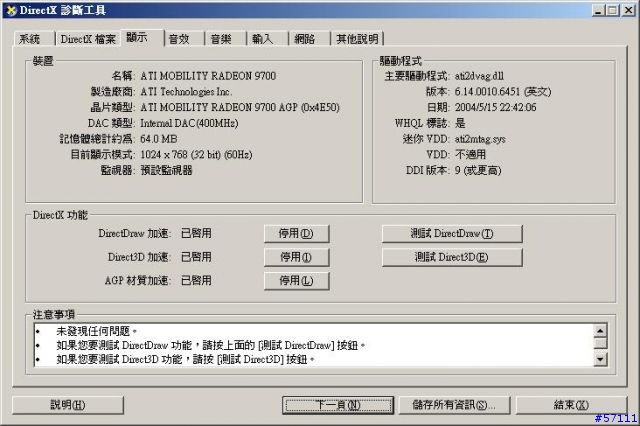Click driver date 2004/5/15 22:42:06
The image size is (640, 426).
(496, 107)
